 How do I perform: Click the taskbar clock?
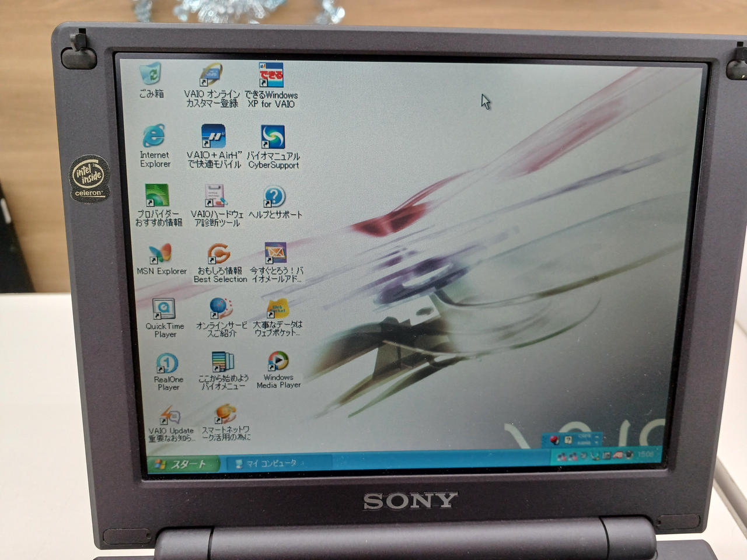click(645, 454)
